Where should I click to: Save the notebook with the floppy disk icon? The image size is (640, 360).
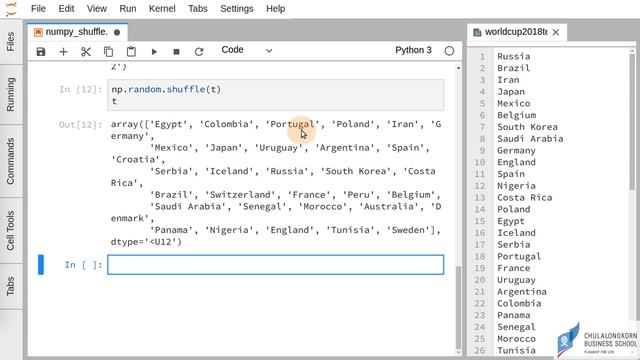tap(41, 52)
